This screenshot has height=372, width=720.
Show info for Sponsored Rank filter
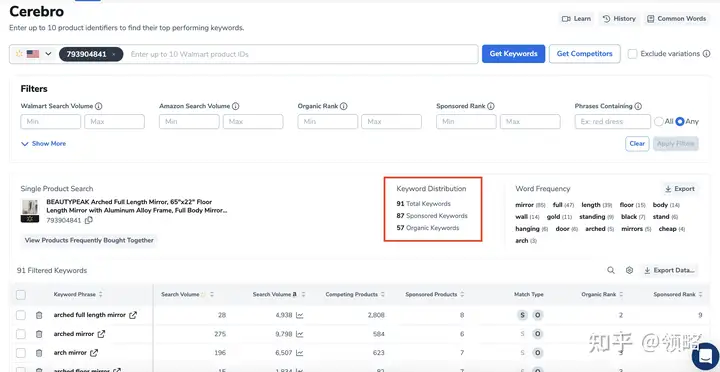(x=491, y=106)
